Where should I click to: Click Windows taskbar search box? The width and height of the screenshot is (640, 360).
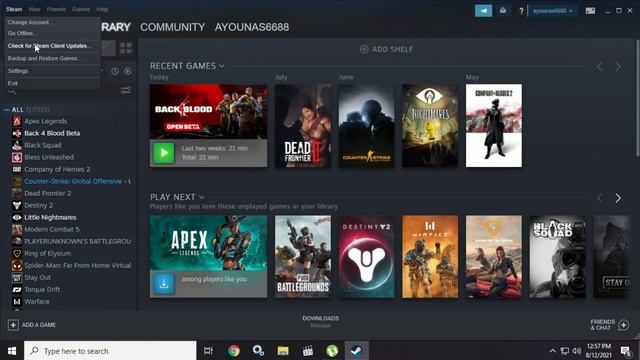point(110,351)
